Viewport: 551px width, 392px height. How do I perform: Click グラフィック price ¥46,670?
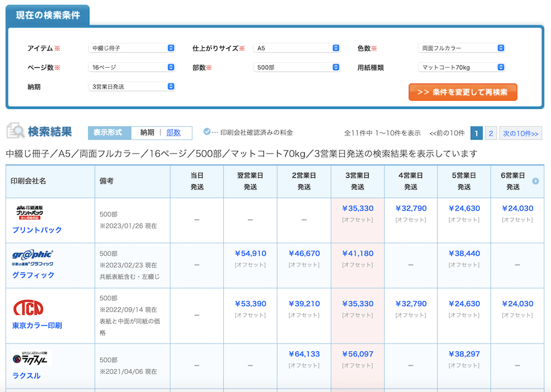point(304,253)
